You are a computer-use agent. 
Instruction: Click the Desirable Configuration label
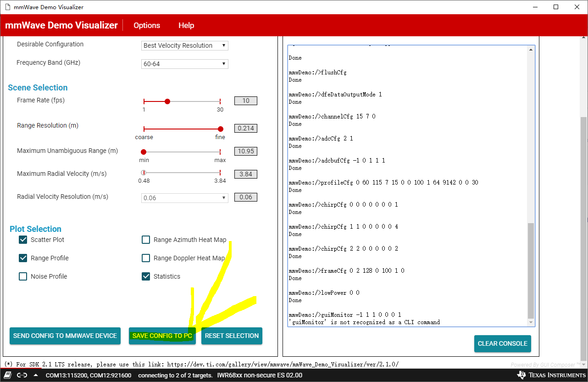click(50, 45)
